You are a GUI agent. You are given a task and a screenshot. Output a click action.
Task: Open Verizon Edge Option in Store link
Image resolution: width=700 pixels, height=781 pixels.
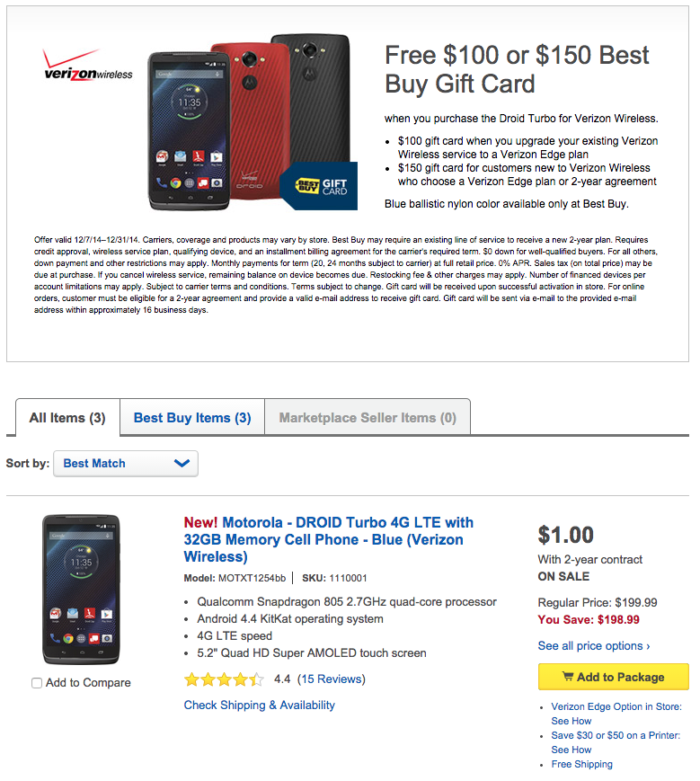616,707
